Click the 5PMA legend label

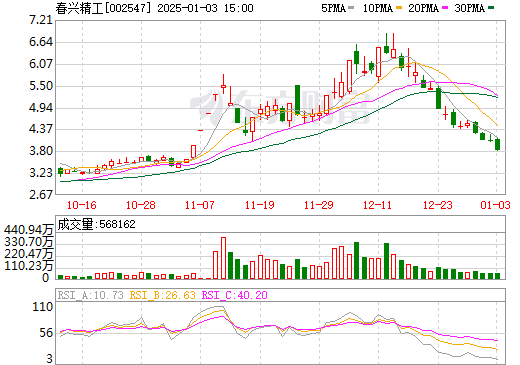[333, 8]
